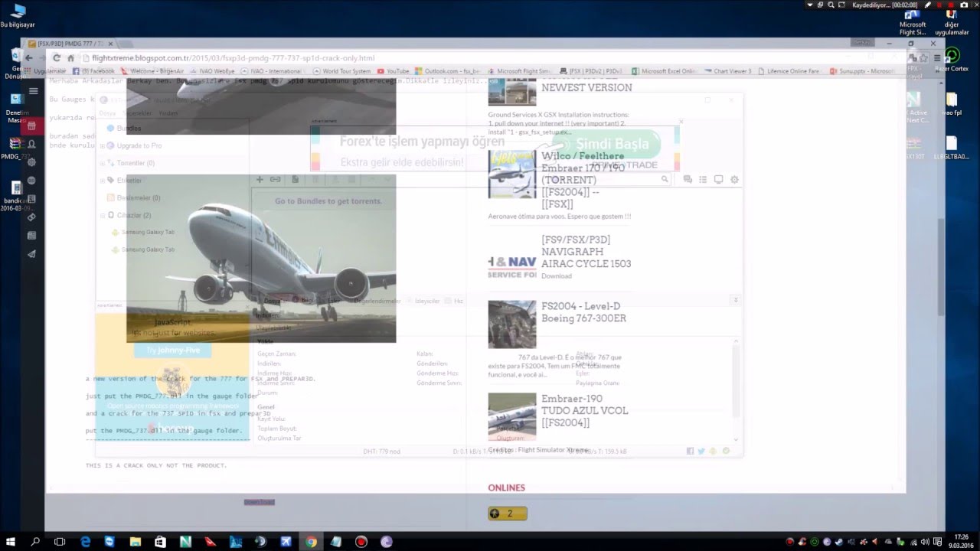Open Task View on taskbar
Image resolution: width=980 pixels, height=551 pixels.
point(60,542)
